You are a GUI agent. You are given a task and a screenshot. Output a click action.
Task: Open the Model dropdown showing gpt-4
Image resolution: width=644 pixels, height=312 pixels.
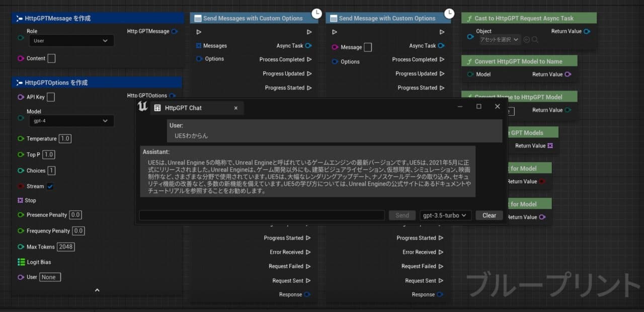(x=70, y=121)
